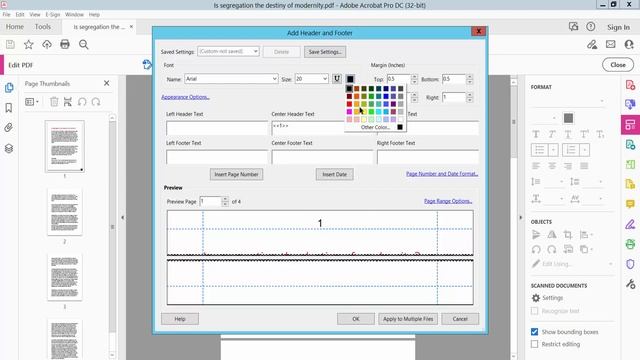Toggle Recognize text checkbox
The image size is (640, 360).
click(534, 311)
